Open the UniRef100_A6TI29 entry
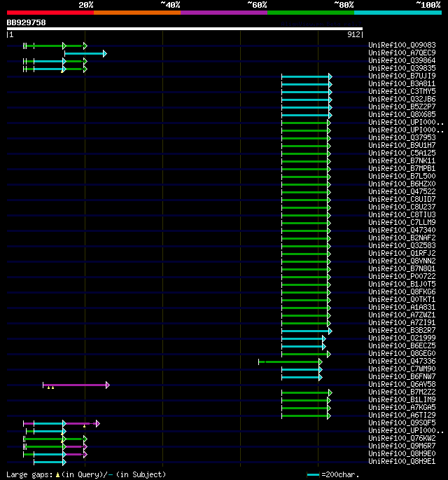This screenshot has width=448, height=480. (x=402, y=415)
